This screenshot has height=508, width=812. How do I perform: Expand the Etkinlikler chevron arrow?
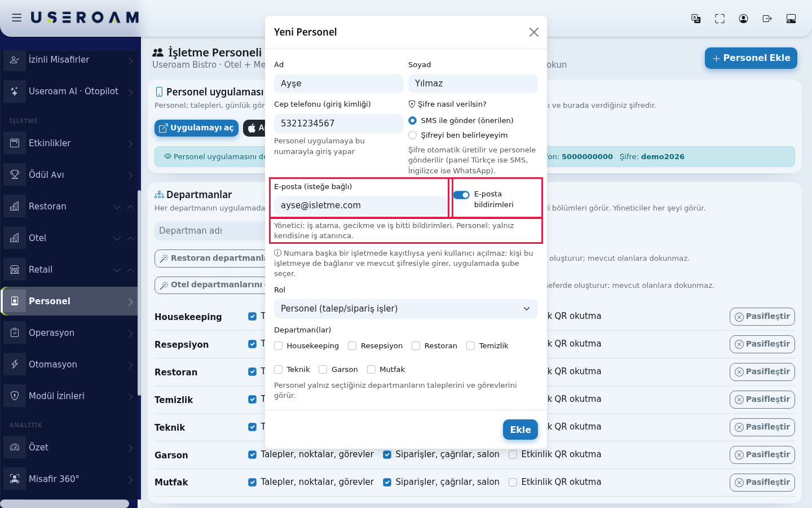[x=130, y=144]
